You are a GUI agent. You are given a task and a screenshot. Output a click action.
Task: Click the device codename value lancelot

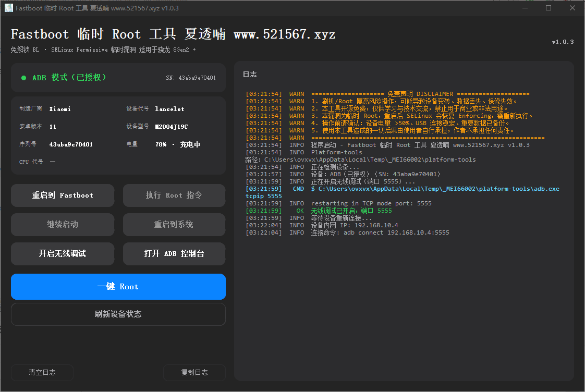[x=170, y=109]
